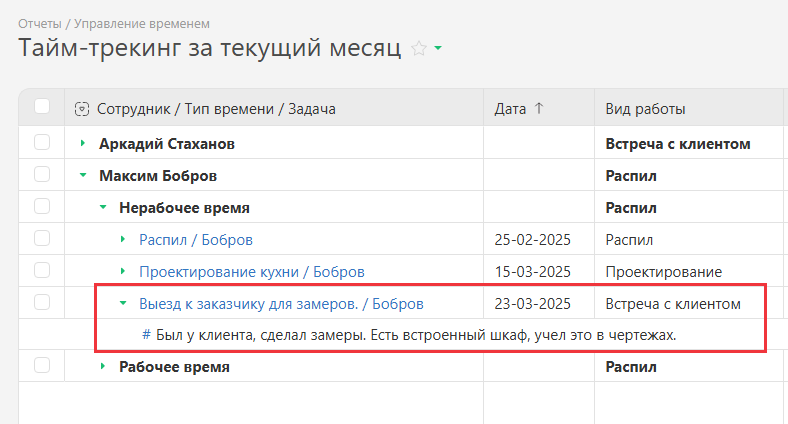
Task: Select the Рабочее время label
Action: point(174,367)
